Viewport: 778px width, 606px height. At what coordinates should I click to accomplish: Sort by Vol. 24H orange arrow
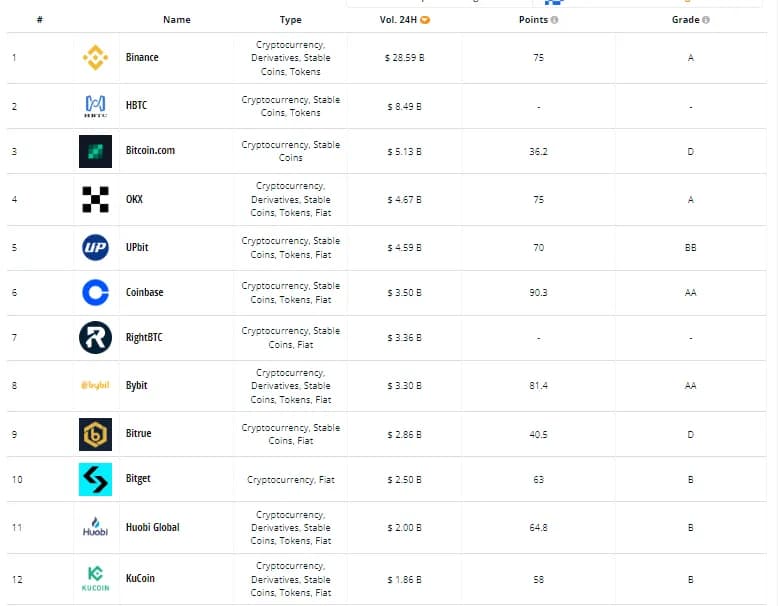tap(425, 20)
